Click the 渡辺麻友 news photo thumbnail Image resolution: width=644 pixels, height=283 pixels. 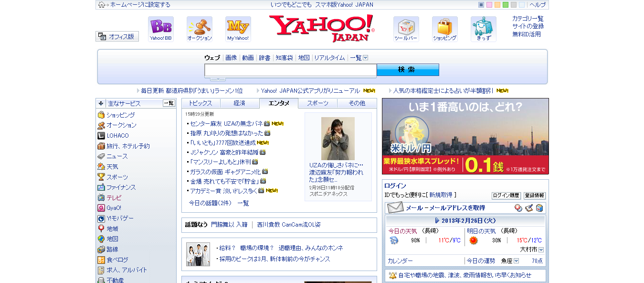[x=338, y=139]
